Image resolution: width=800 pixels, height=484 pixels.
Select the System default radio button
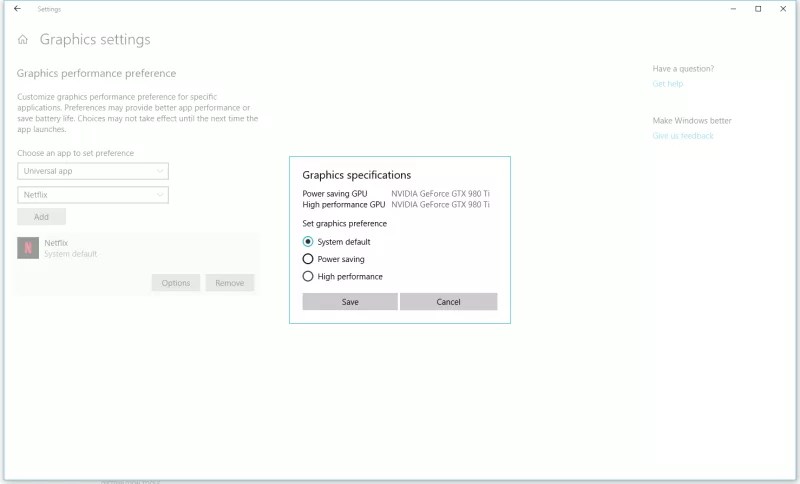[308, 242]
